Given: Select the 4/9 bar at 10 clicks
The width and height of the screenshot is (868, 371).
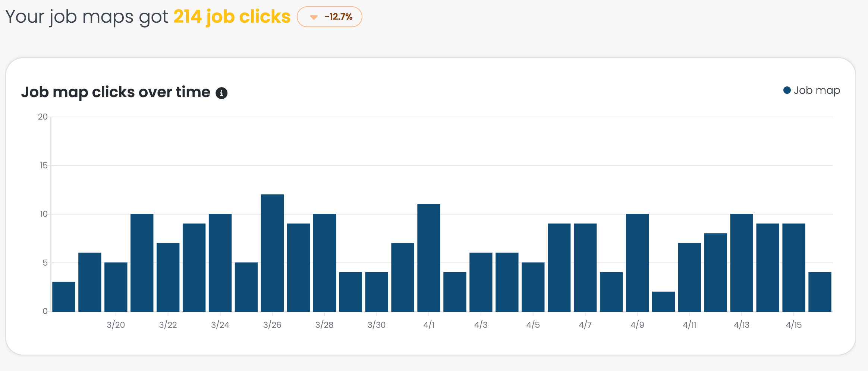Looking at the screenshot, I should coord(637,263).
